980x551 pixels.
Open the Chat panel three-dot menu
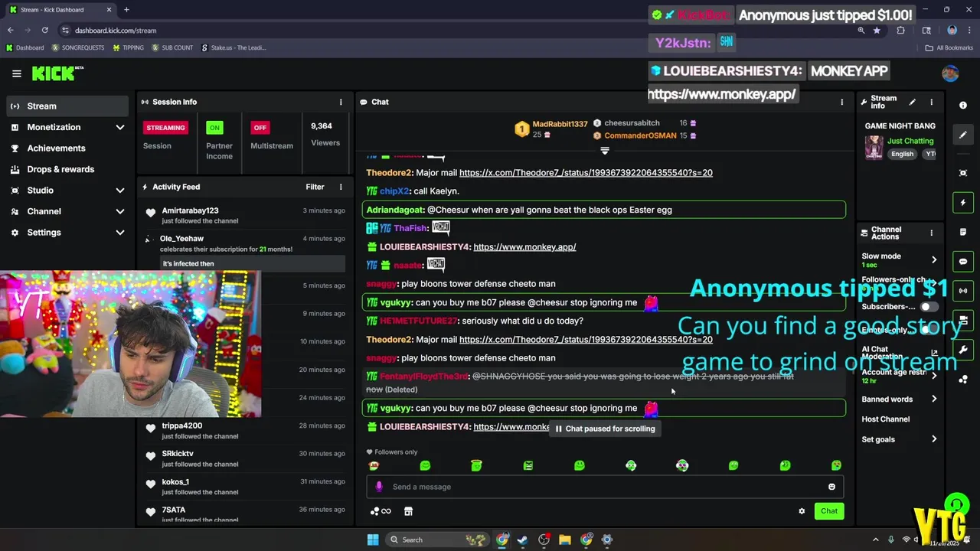[842, 102]
